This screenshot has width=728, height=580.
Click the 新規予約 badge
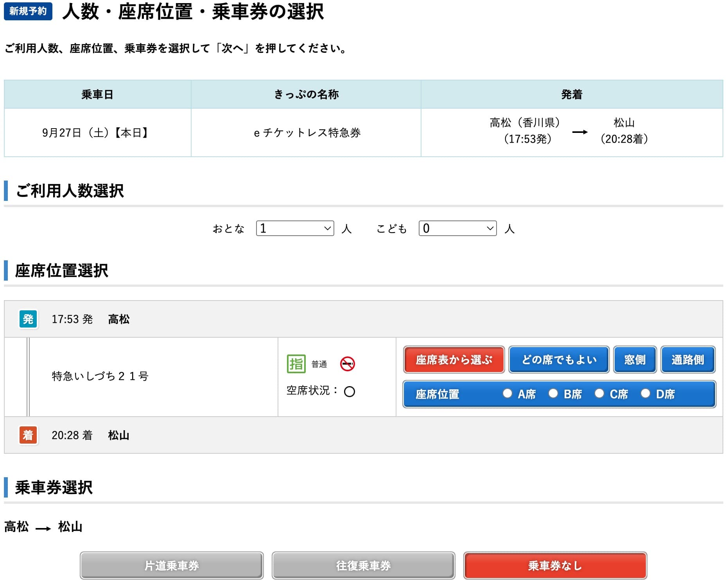tap(28, 11)
